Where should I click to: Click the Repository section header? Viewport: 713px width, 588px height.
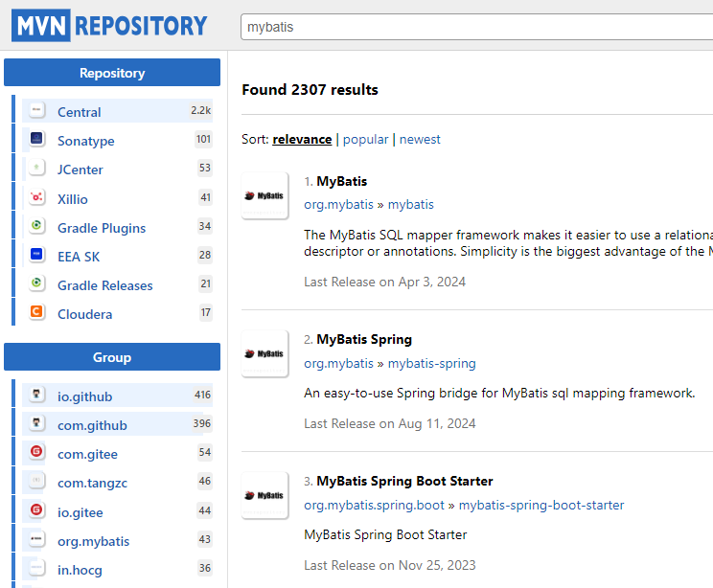[x=112, y=72]
